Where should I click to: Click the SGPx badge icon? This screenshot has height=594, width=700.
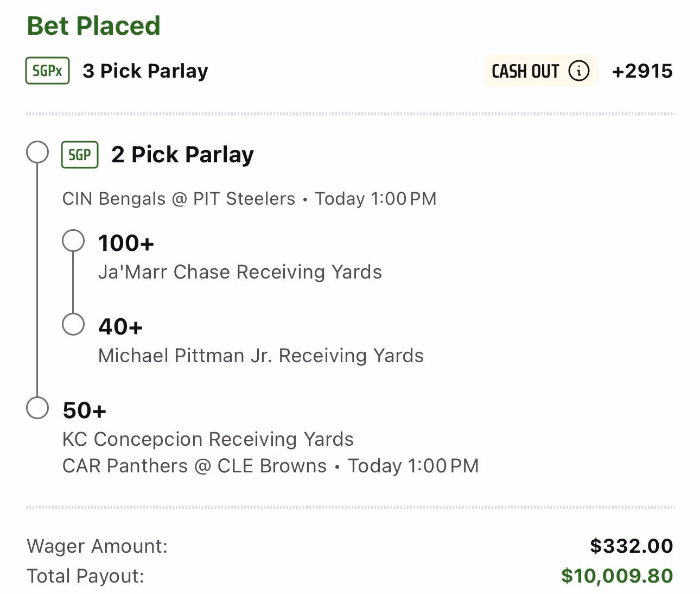[x=48, y=71]
